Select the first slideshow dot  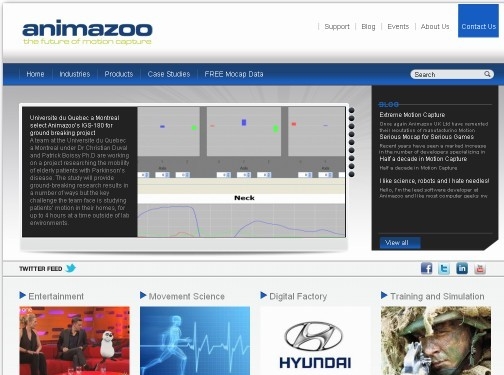point(351,110)
